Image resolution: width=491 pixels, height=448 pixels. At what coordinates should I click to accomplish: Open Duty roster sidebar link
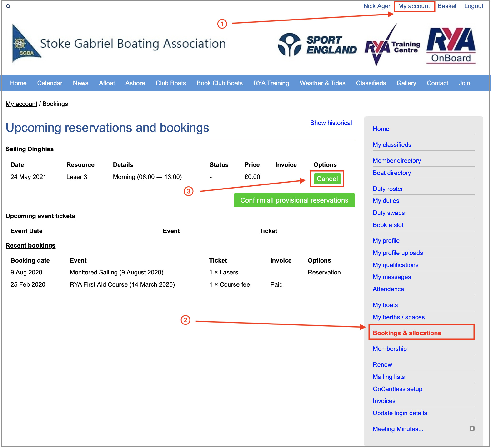pos(388,189)
